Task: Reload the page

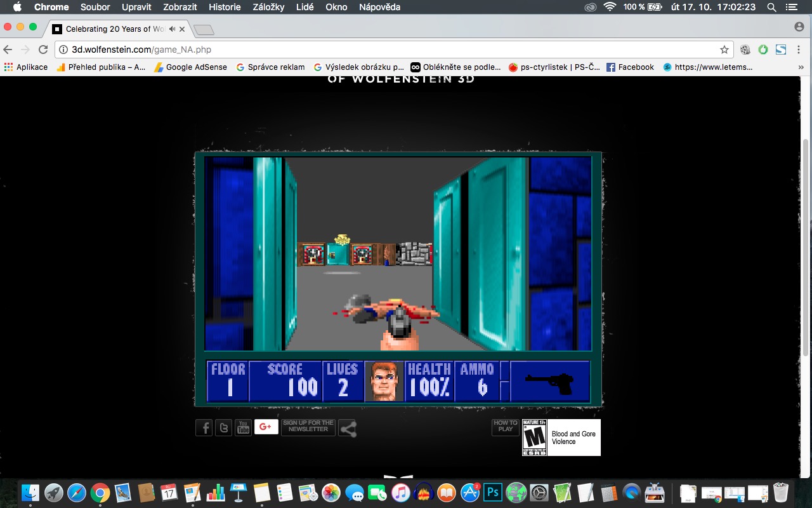Action: pos(43,50)
